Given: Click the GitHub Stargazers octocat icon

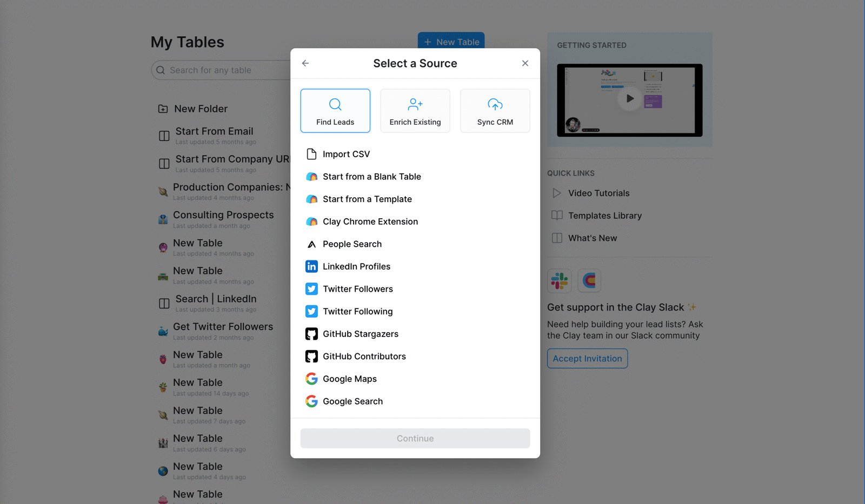Looking at the screenshot, I should (311, 334).
